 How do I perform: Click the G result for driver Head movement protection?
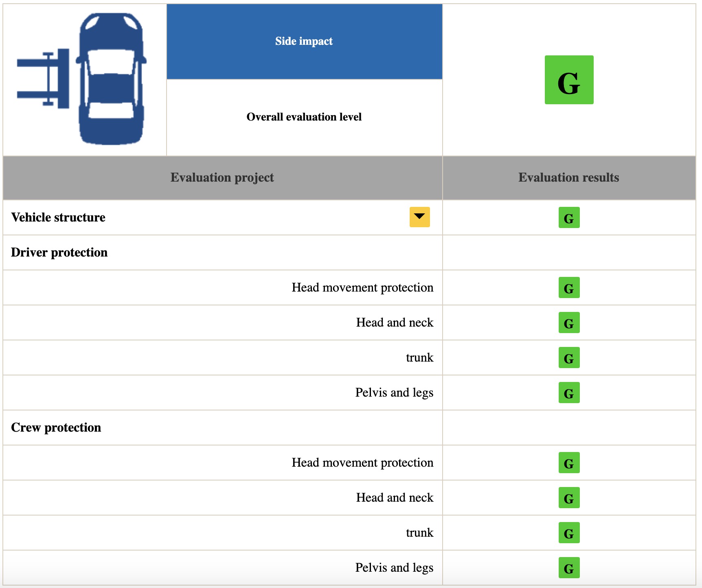[x=569, y=287]
